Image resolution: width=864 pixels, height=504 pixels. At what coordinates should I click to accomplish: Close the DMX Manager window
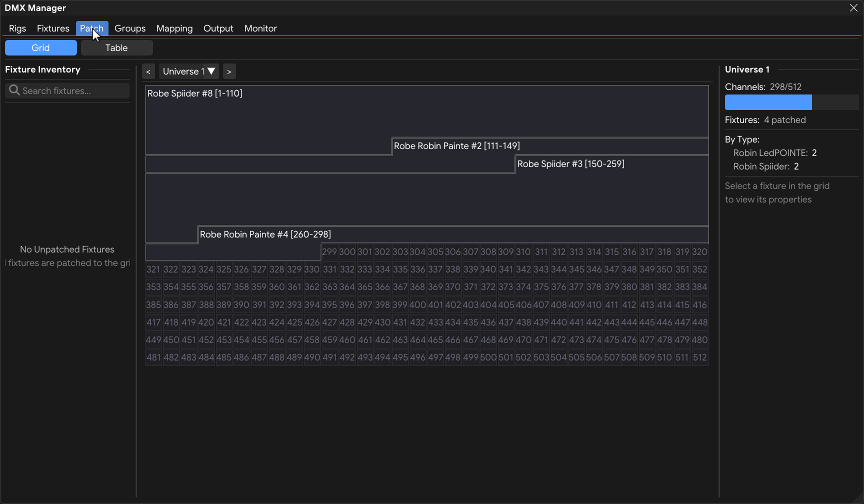tap(853, 8)
